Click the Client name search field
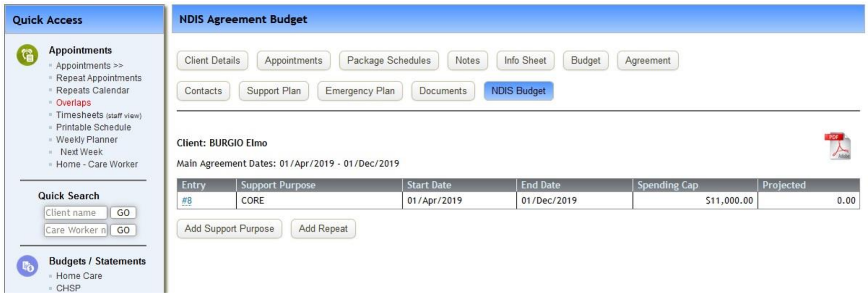Viewport: 868px width, 299px height. [x=75, y=213]
